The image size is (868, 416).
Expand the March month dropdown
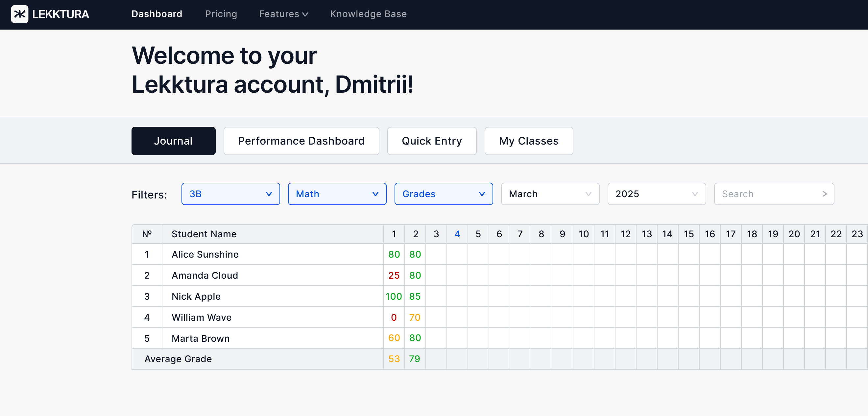pyautogui.click(x=550, y=194)
